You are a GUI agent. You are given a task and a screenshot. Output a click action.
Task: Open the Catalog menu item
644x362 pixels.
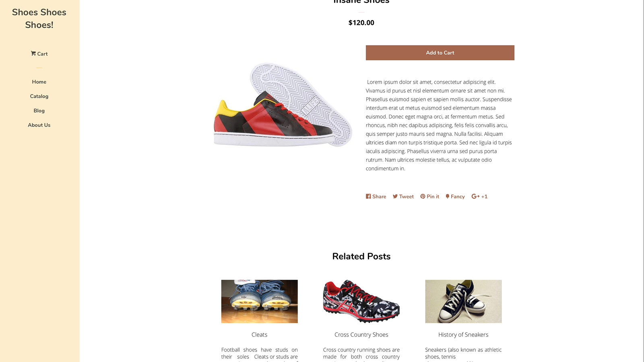(39, 96)
